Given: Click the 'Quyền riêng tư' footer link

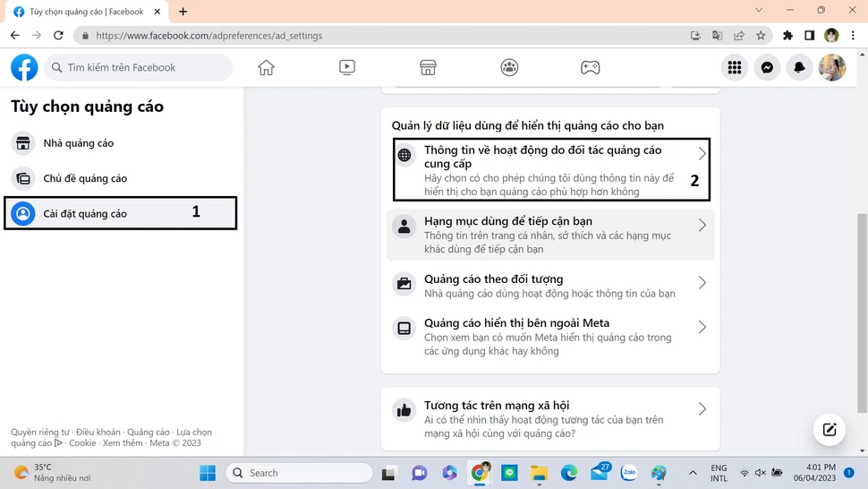Looking at the screenshot, I should point(40,432).
